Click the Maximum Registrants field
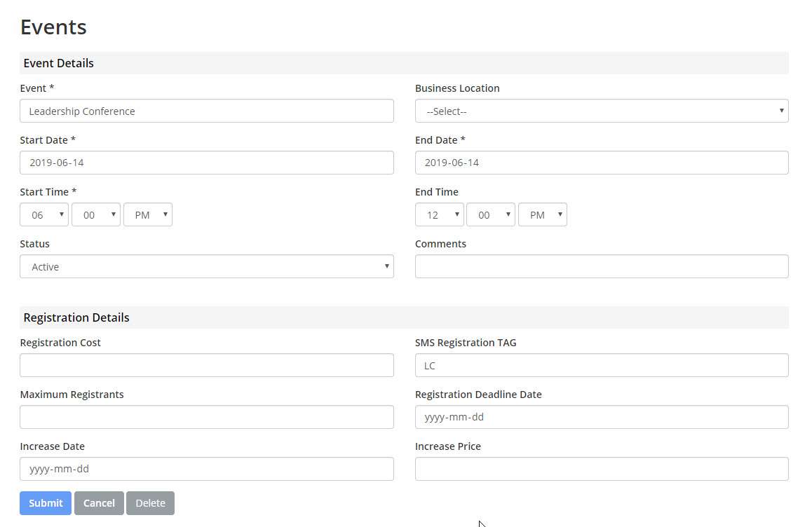Screen dimensions: 812x527 (x=207, y=417)
